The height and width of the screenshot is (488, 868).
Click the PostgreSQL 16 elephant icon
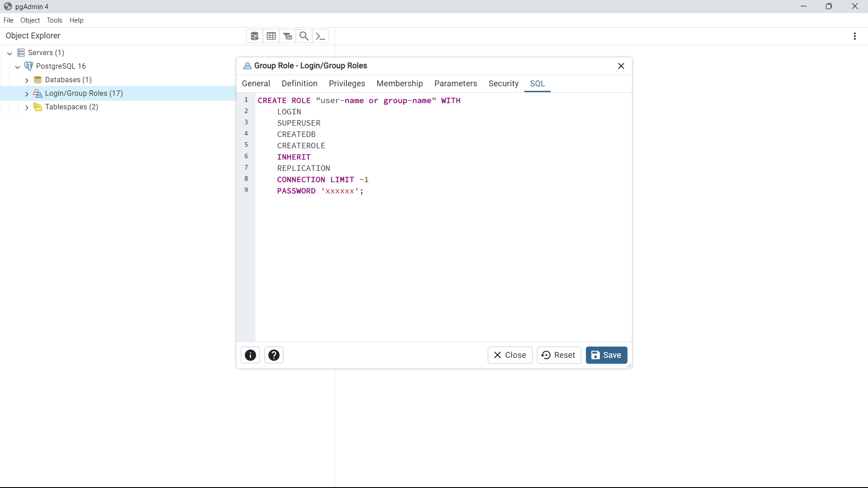click(28, 66)
